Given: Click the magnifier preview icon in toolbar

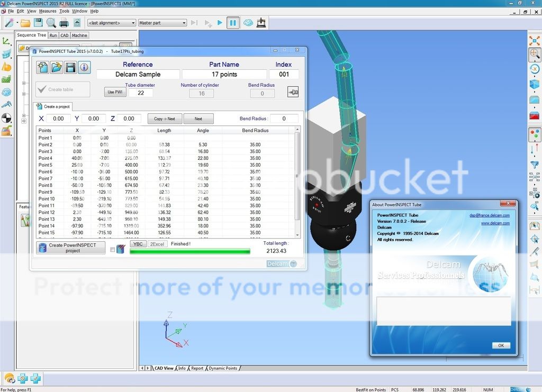Looking at the screenshot, I should [51, 23].
